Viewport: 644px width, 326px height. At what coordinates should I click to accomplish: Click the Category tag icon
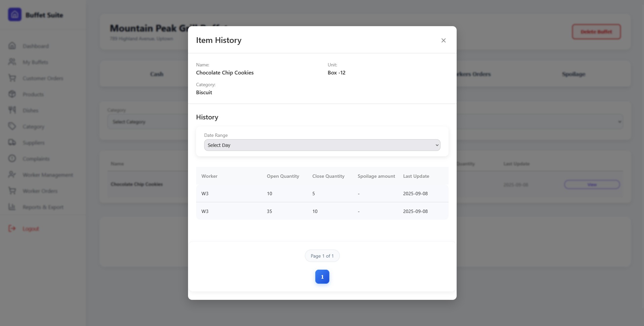pyautogui.click(x=12, y=126)
